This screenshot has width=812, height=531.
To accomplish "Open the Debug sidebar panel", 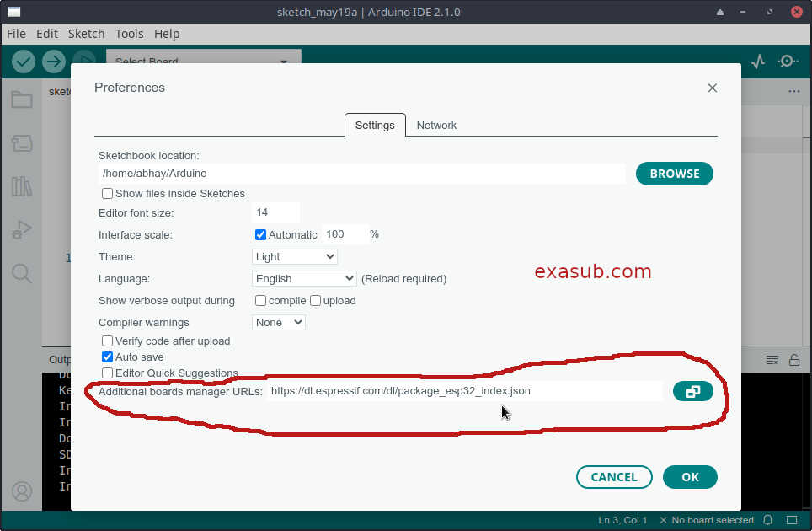I will [23, 229].
